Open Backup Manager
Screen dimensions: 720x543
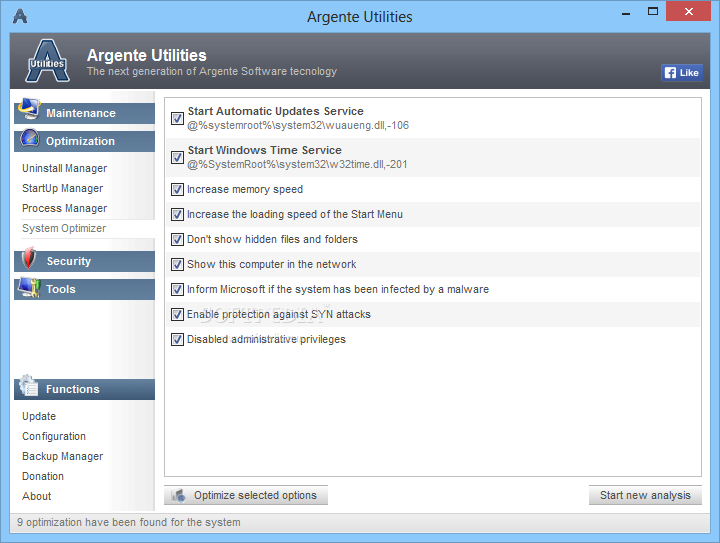(62, 456)
